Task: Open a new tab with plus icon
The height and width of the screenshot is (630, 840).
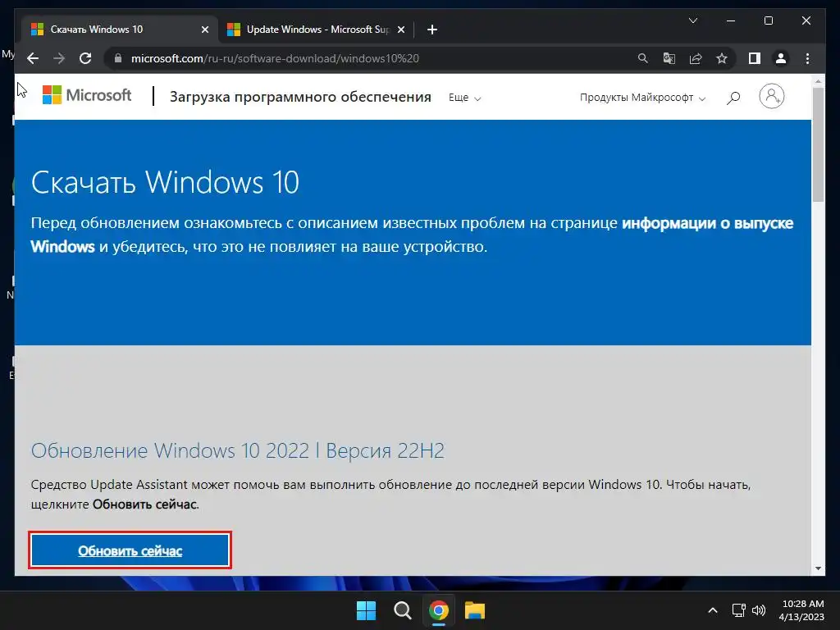Action: pos(432,30)
